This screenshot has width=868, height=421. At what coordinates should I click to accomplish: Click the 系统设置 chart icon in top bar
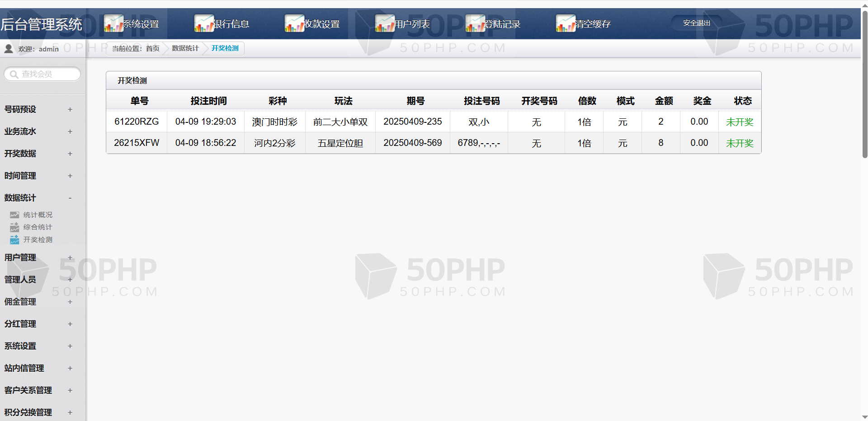coord(113,23)
